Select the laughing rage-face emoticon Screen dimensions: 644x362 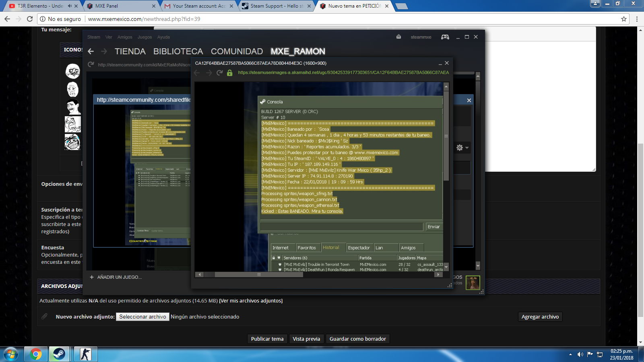click(73, 142)
